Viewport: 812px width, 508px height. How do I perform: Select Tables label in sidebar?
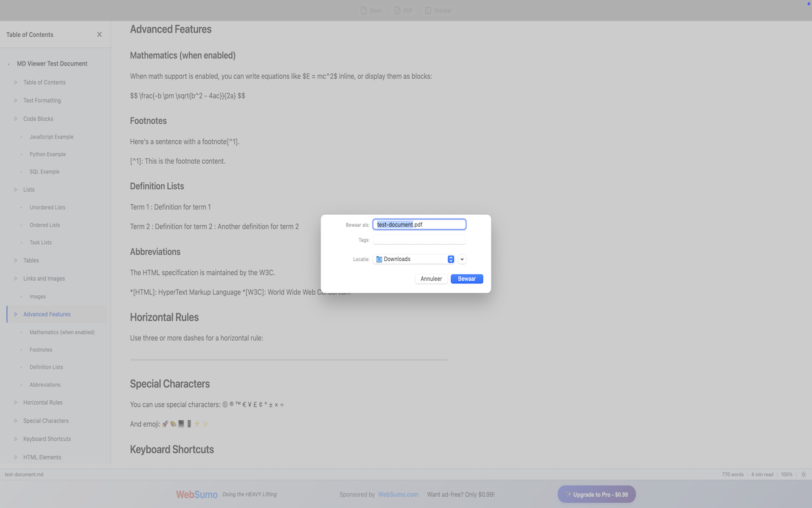click(31, 260)
